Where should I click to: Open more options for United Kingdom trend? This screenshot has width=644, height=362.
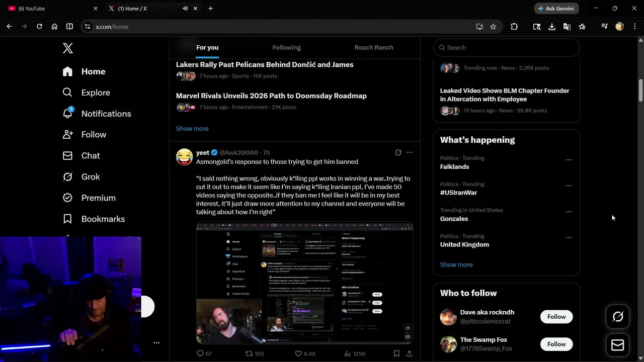569,238
